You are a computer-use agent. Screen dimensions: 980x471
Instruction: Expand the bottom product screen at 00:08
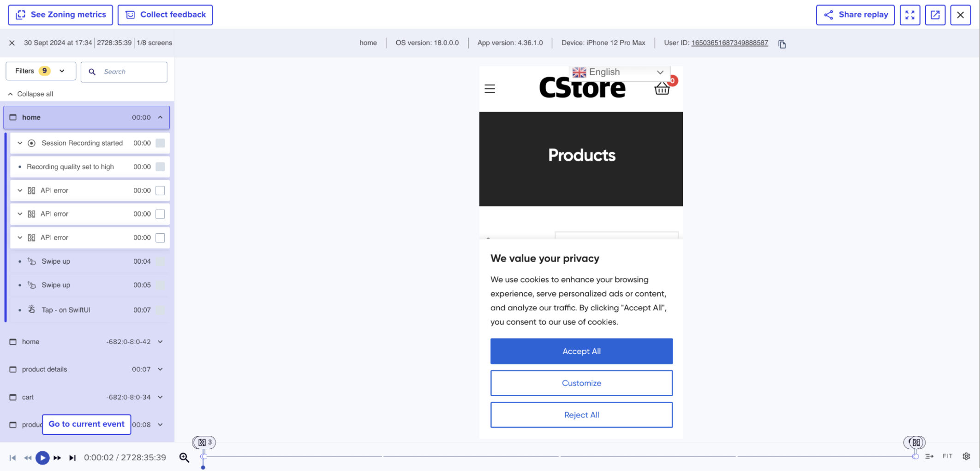click(160, 425)
